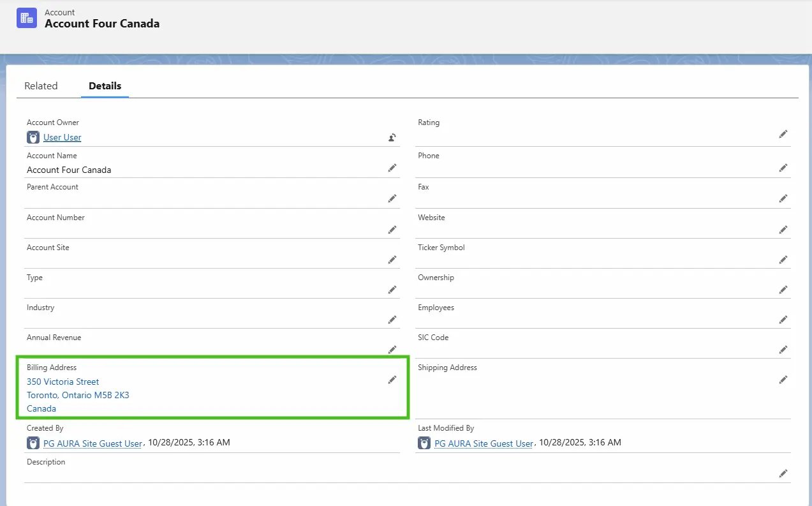812x506 pixels.
Task: Click the Account Name value Account Four Canada
Action: click(69, 170)
